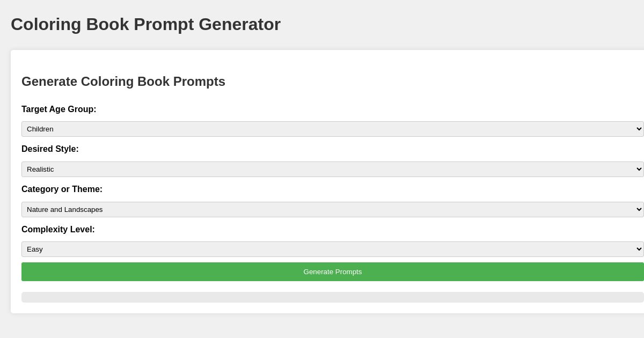644x338 pixels.
Task: Click the chevron on Nature and Landscapes selector
Action: tap(639, 209)
